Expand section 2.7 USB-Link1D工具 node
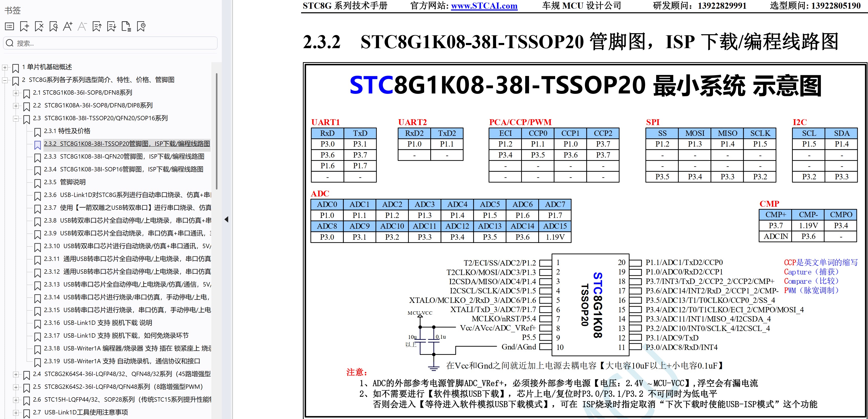Viewport: 868px width, 419px height. click(x=16, y=413)
